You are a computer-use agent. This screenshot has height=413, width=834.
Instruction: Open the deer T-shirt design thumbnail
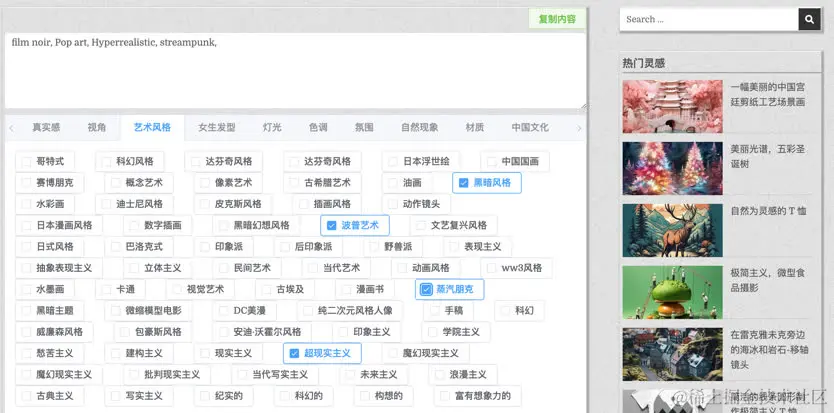click(x=672, y=230)
